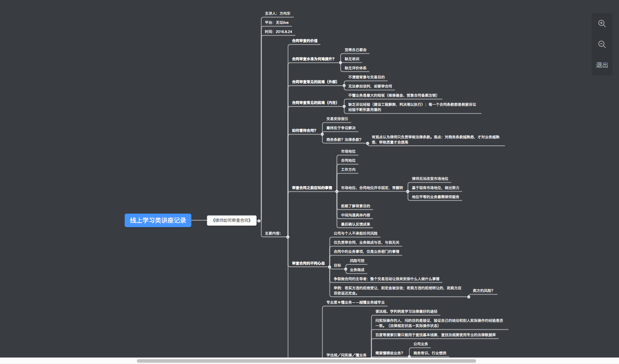Select the 公司与个人不承担任何风险 node
Viewport: 619px width, 364px height.
pos(355,233)
